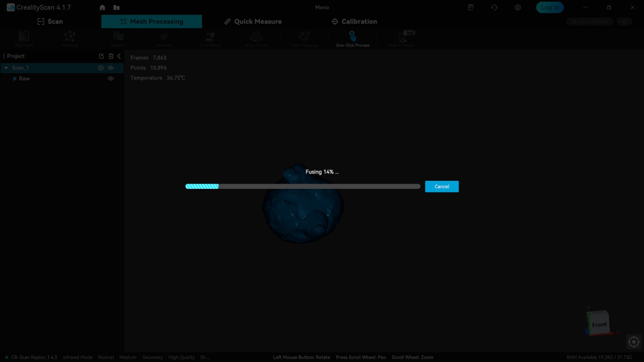The height and width of the screenshot is (362, 644).
Task: Go to the home screen icon
Action: pyautogui.click(x=102, y=7)
